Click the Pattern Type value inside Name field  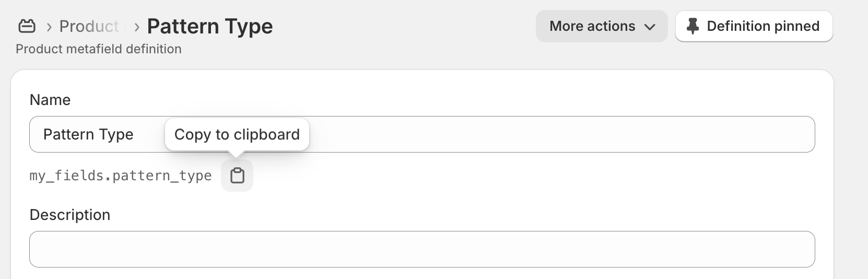(x=88, y=134)
